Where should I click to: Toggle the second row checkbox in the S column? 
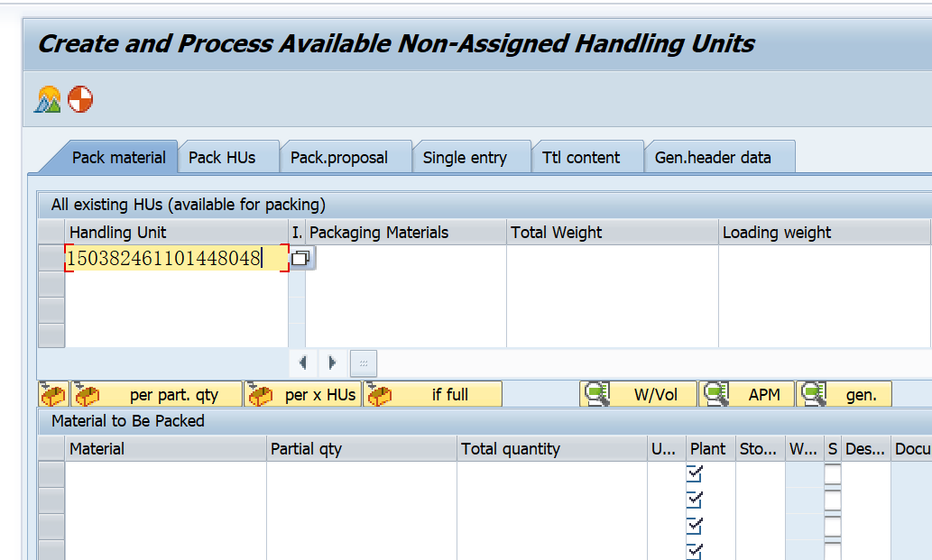[x=833, y=500]
